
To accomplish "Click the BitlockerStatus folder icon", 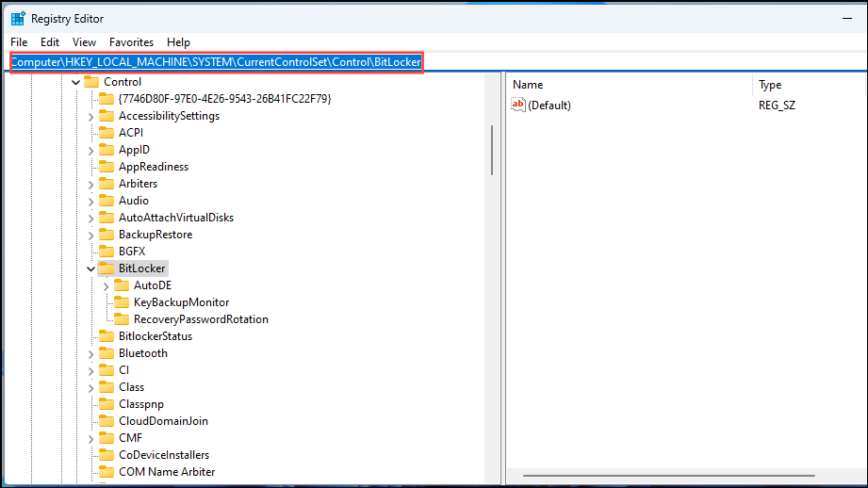I will pos(106,336).
